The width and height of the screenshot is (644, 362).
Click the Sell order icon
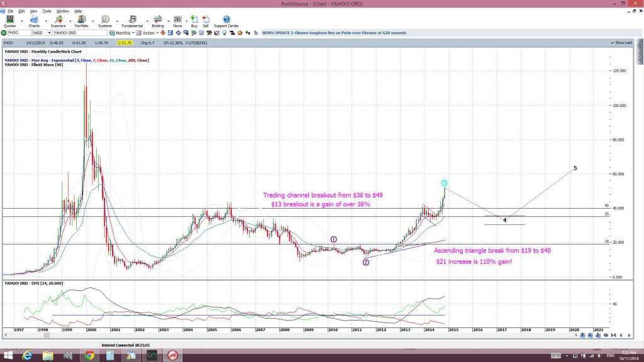coord(206,21)
